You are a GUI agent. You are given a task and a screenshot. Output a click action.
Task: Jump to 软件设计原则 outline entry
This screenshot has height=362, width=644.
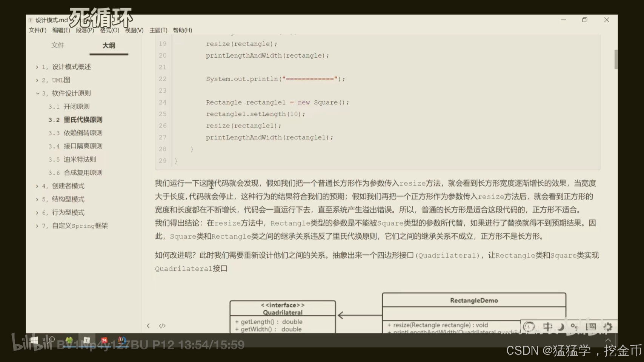tap(66, 93)
